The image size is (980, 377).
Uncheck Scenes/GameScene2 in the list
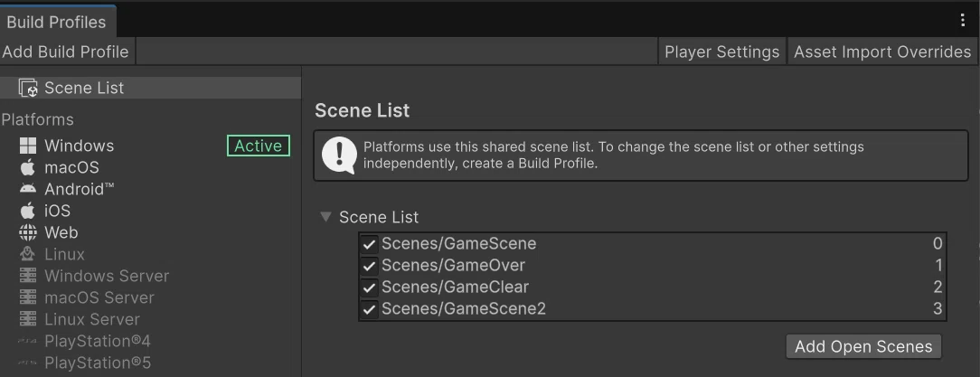click(370, 309)
